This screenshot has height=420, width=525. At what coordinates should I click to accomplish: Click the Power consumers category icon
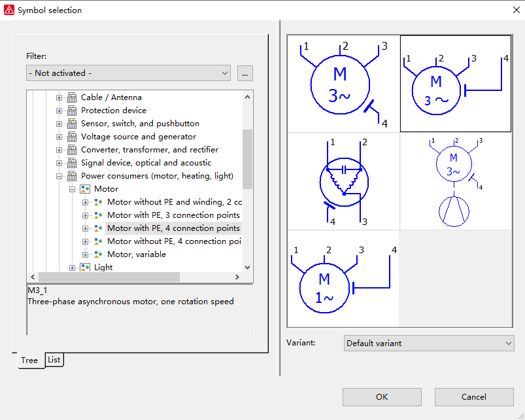click(72, 175)
